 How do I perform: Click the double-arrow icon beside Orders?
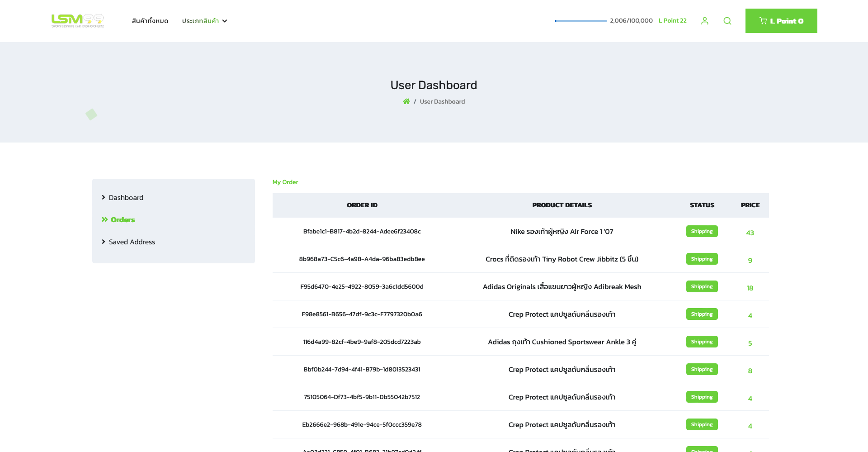click(x=104, y=219)
